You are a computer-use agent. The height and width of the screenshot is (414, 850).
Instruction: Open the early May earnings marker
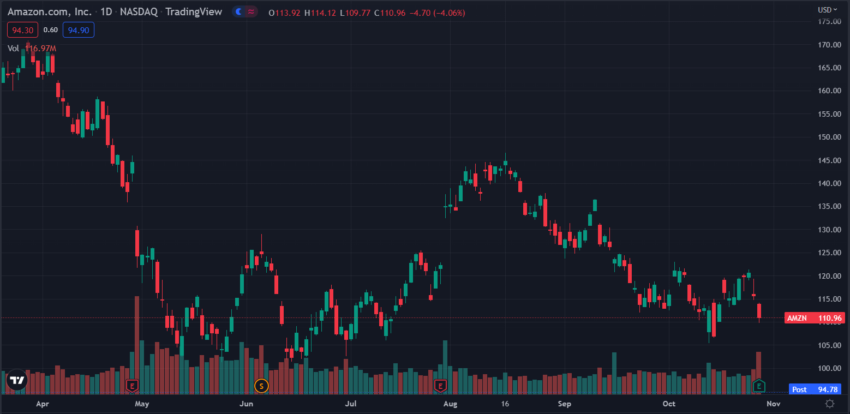132,386
